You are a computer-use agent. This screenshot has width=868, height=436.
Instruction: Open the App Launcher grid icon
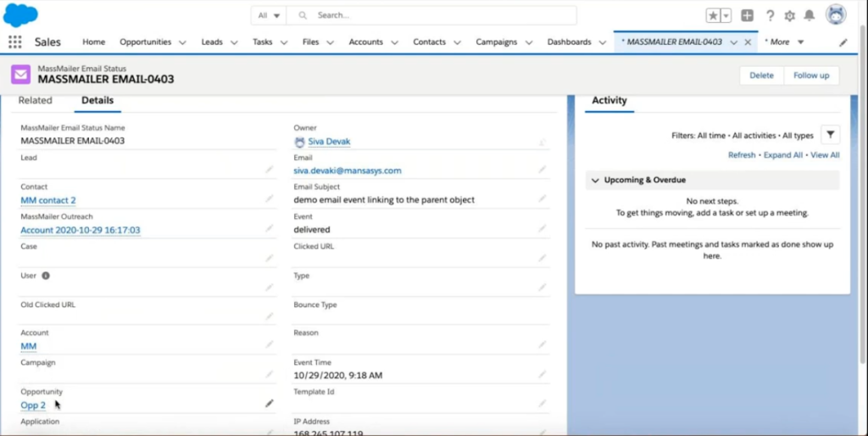(15, 42)
